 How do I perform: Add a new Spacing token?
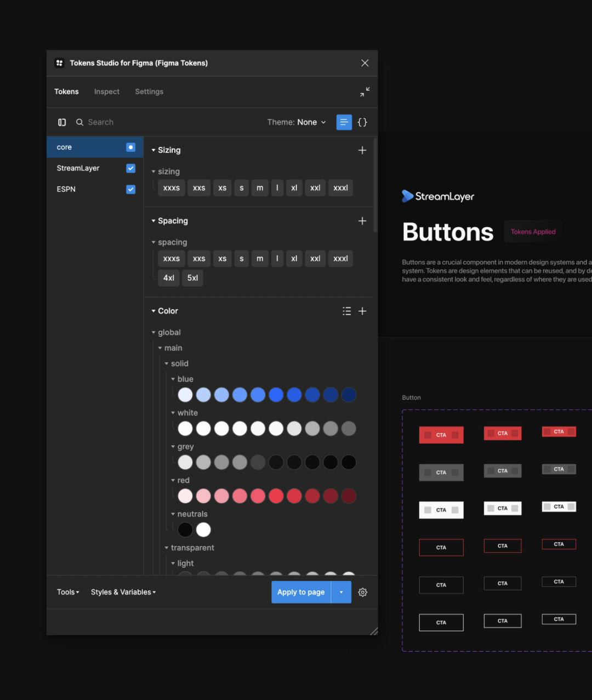[x=362, y=221]
